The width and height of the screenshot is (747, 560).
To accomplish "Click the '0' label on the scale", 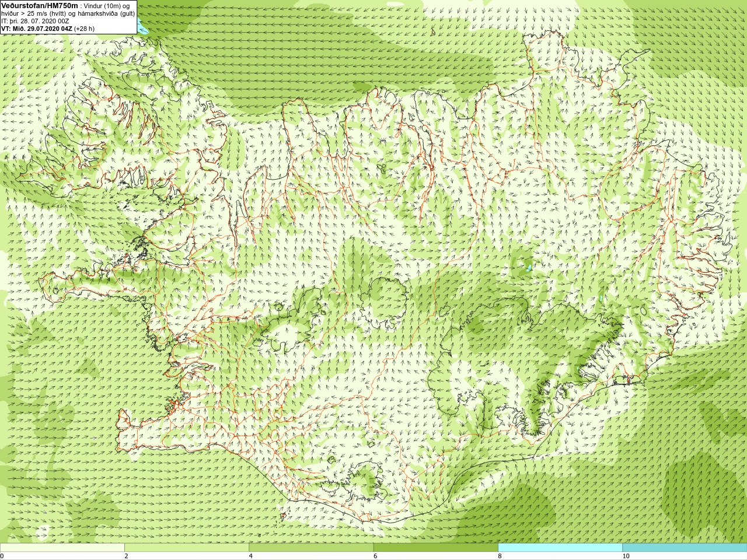I will [x=2, y=556].
